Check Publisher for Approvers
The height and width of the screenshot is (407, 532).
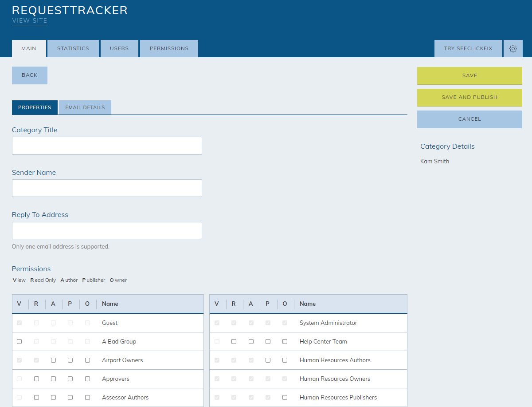click(70, 379)
